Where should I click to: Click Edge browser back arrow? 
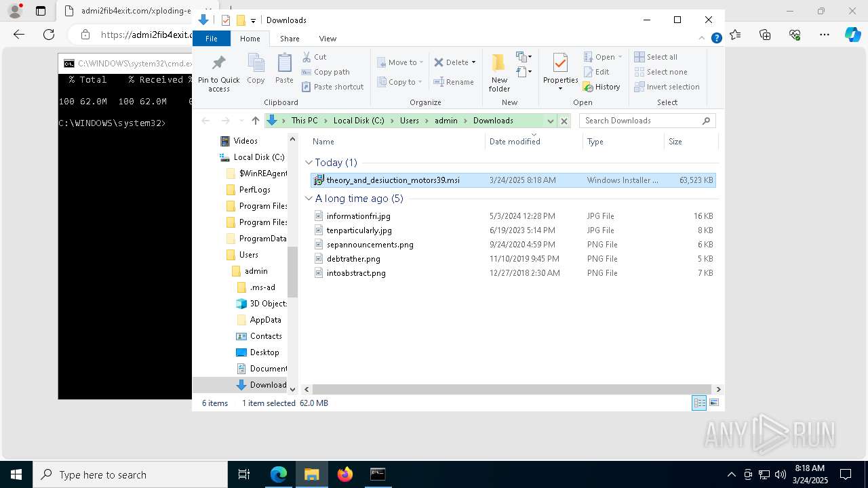tap(19, 35)
